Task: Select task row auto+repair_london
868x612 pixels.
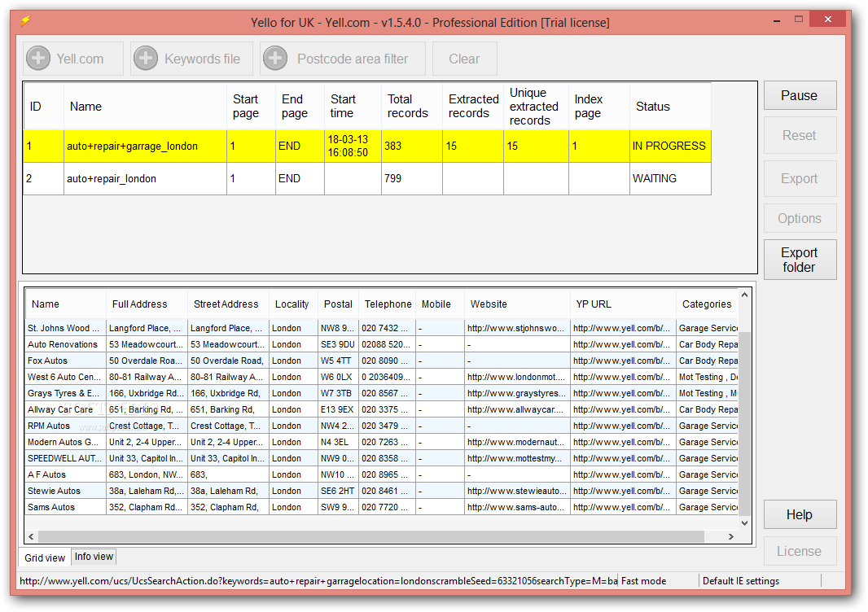Action: (367, 179)
